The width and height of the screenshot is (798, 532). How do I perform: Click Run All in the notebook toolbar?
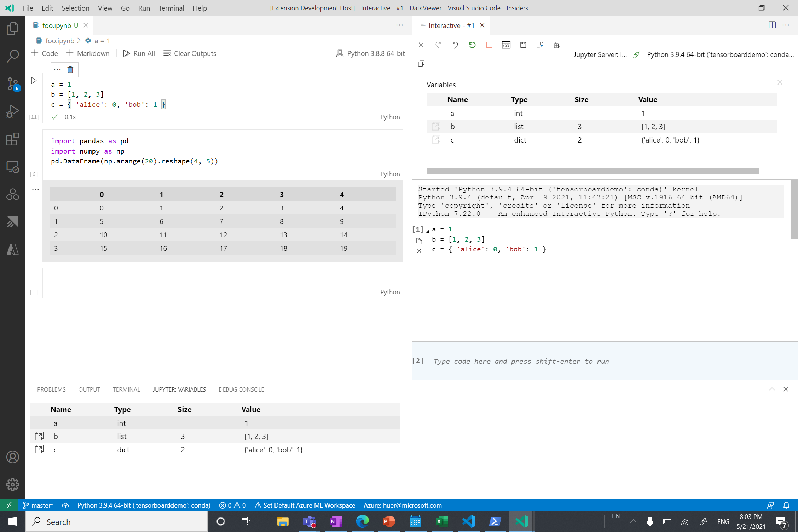point(139,53)
